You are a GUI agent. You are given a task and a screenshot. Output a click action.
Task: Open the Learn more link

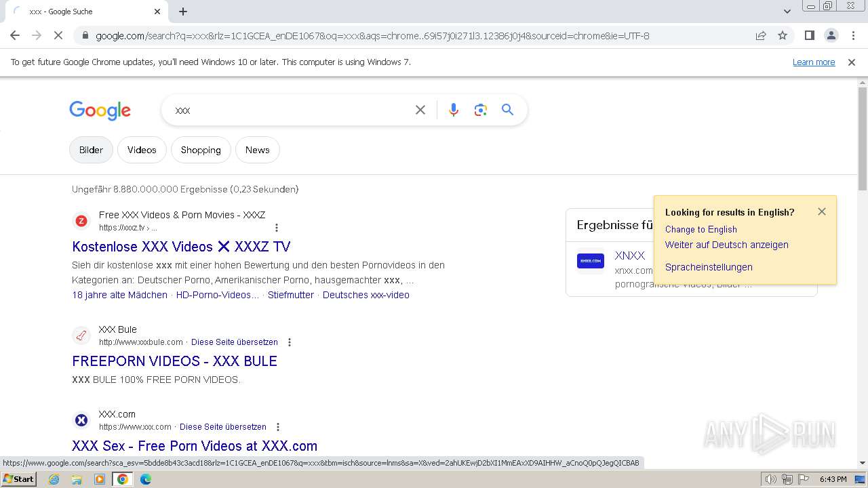coord(814,62)
